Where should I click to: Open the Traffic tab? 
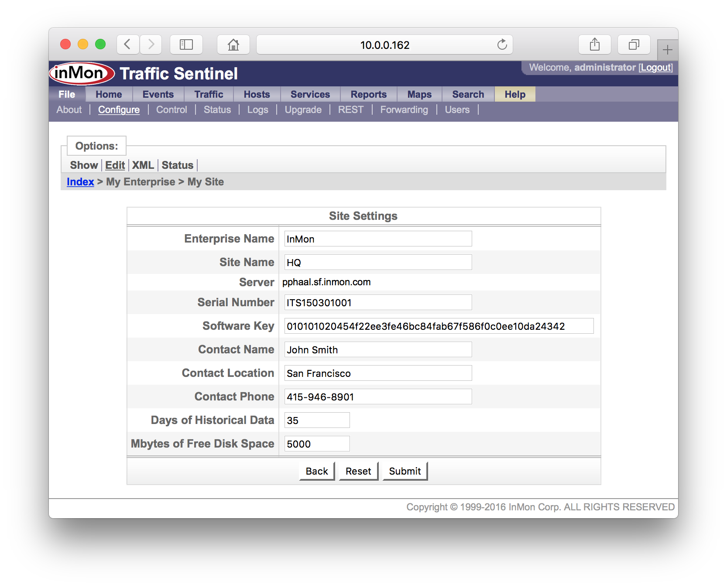point(209,94)
